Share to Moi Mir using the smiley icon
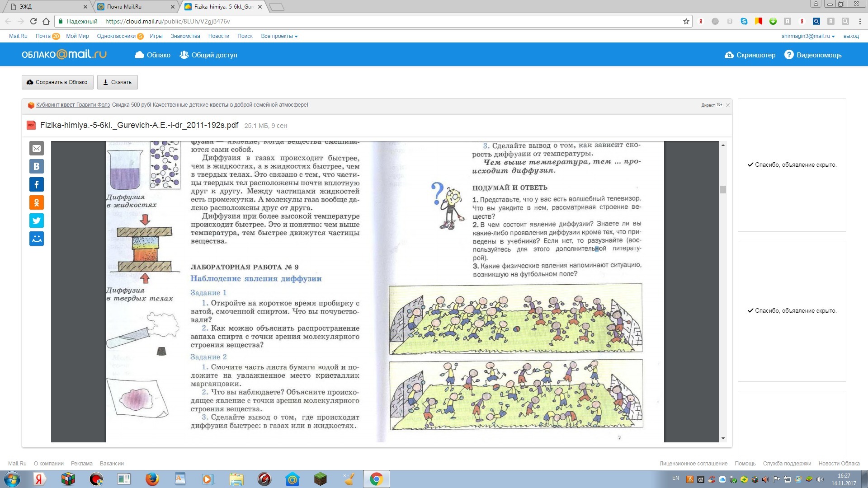 click(37, 239)
